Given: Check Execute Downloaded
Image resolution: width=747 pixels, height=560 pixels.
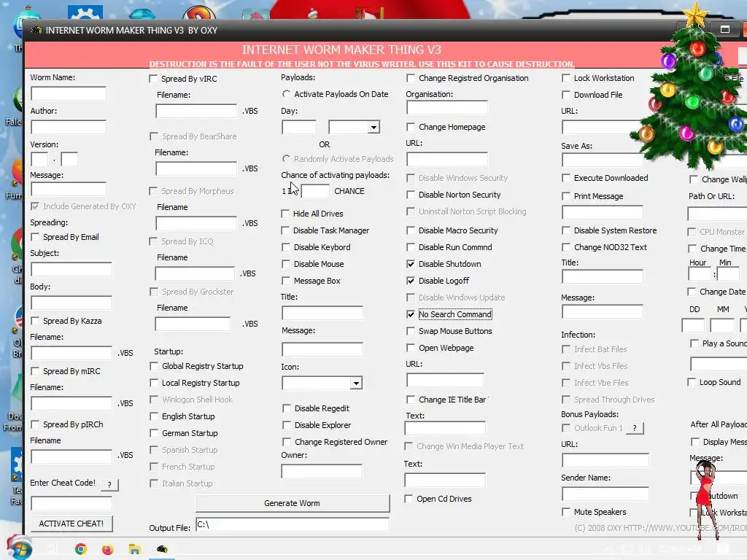Looking at the screenshot, I should coord(566,178).
